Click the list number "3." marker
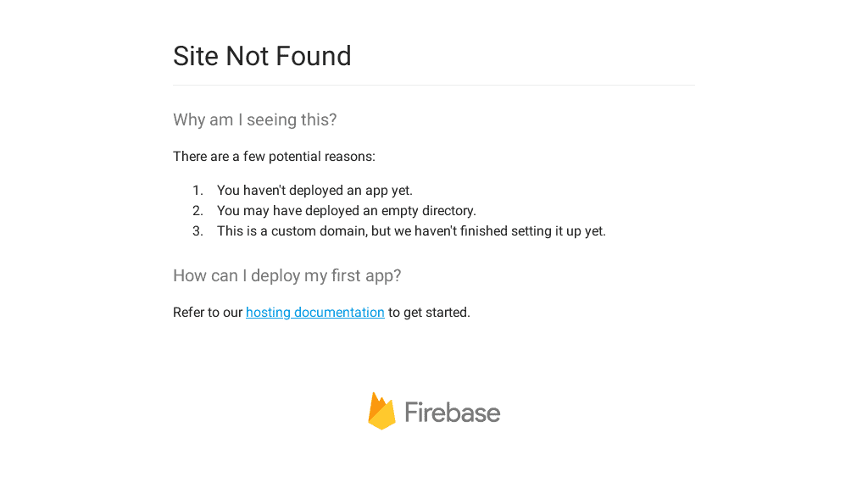Viewport: 868px width, 488px height. [198, 231]
